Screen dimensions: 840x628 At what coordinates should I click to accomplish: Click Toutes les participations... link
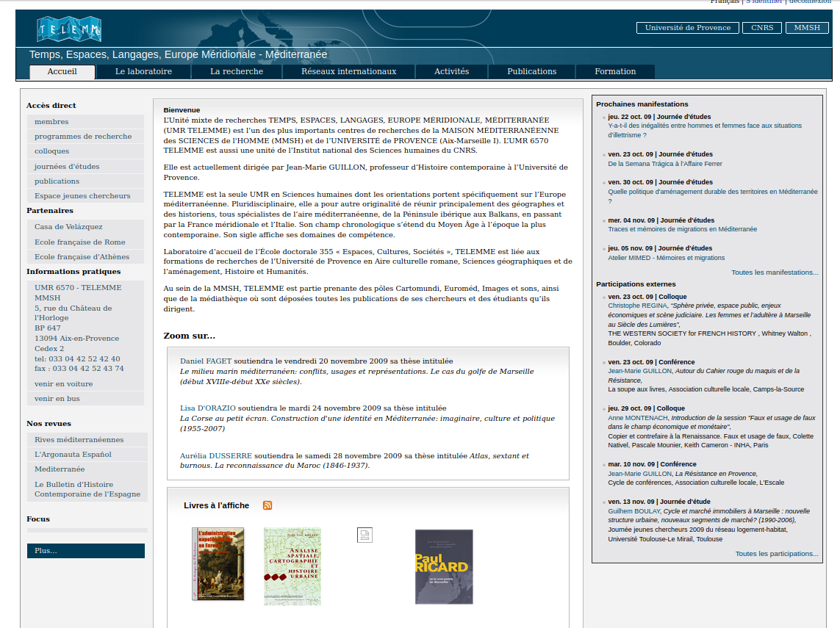[x=777, y=554]
